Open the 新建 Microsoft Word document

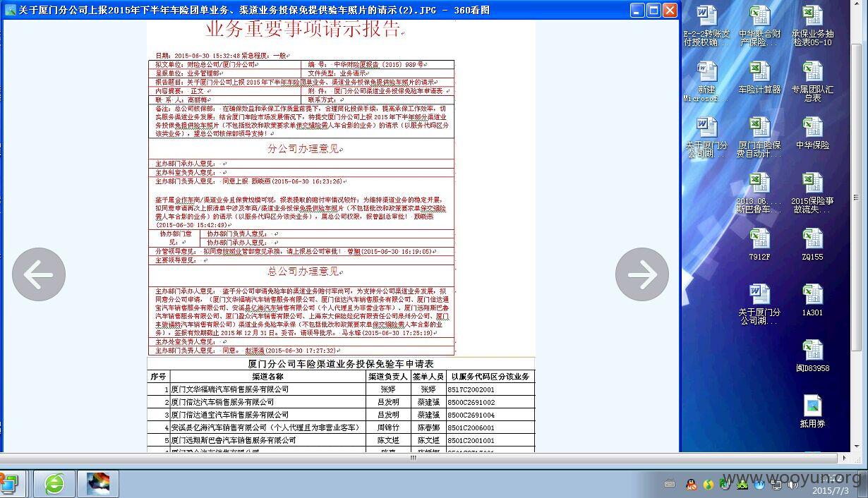tap(706, 82)
